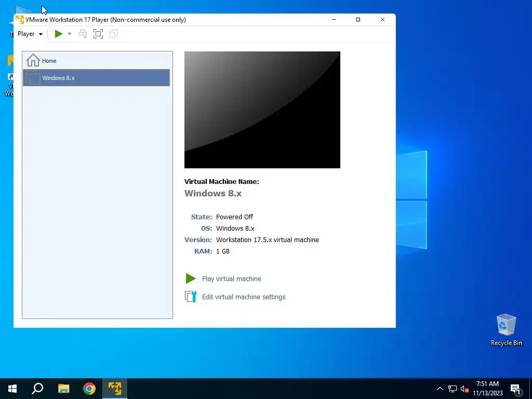This screenshot has width=532, height=399.
Task: Click the large 'Windows 8.x' machine name heading
Action: (213, 193)
